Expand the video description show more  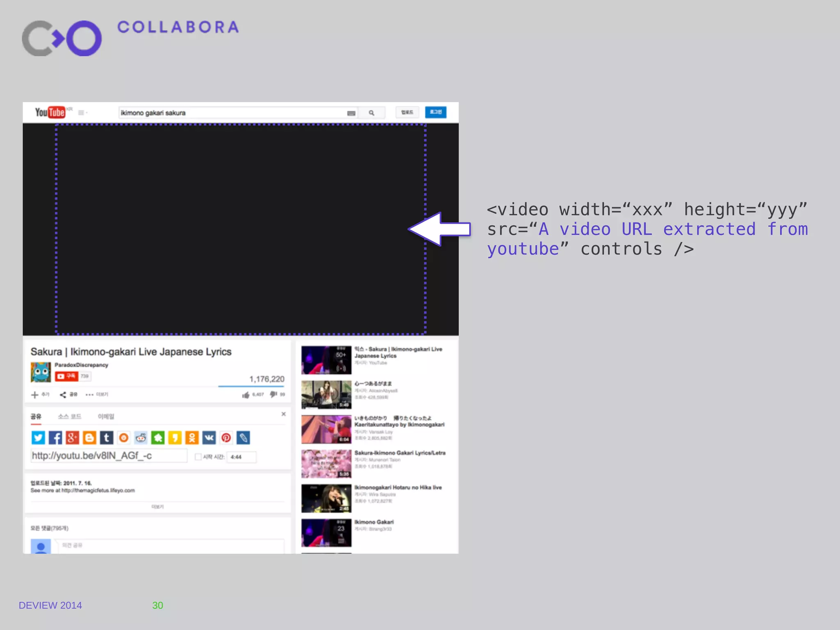point(157,507)
